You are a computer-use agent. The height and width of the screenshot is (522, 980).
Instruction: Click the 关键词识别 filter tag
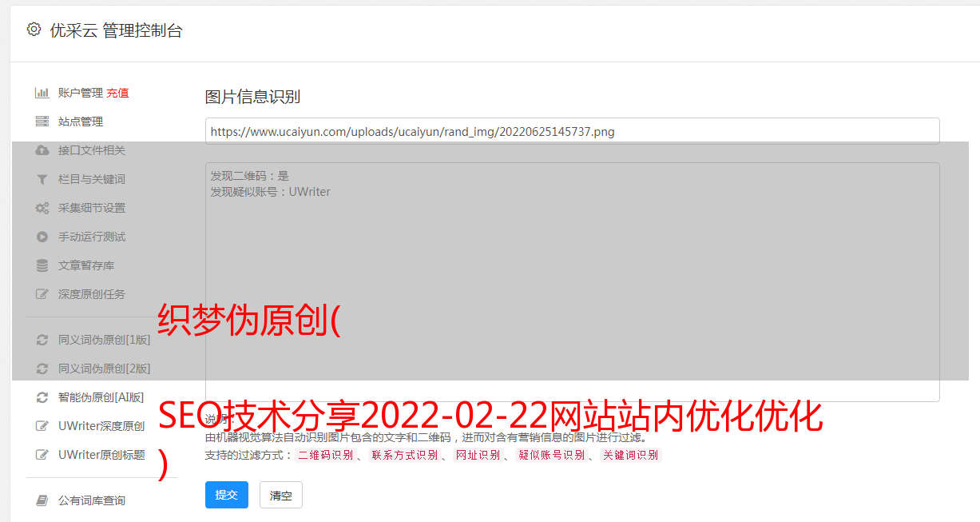[631, 455]
